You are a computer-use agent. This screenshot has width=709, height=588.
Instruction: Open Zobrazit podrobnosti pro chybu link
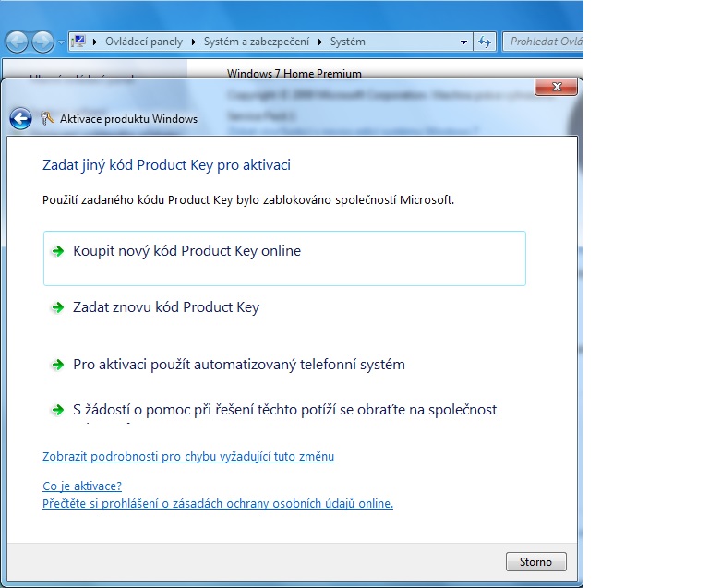(188, 457)
